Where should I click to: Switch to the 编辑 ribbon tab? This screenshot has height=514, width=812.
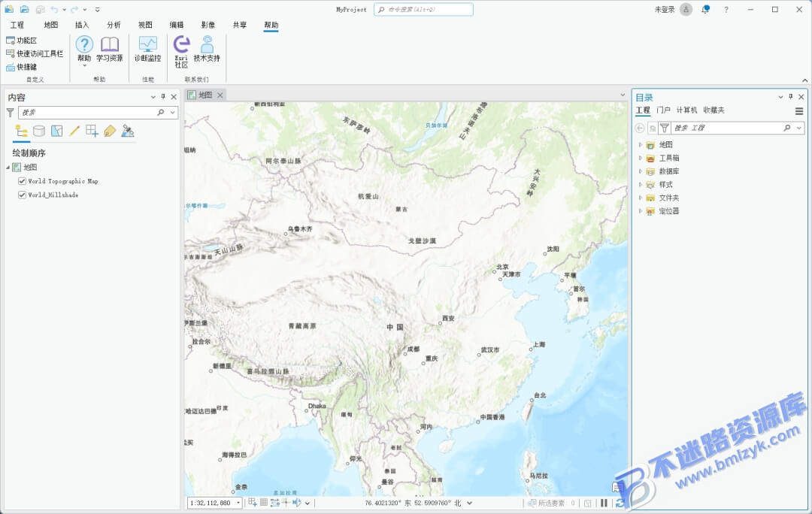point(177,25)
